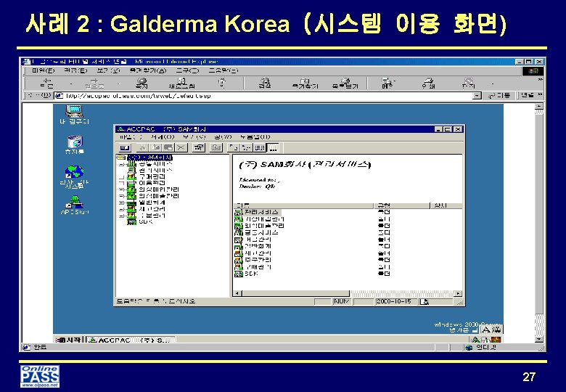Click the Cut scissors icon in ACCPAC toolbar

143,147
